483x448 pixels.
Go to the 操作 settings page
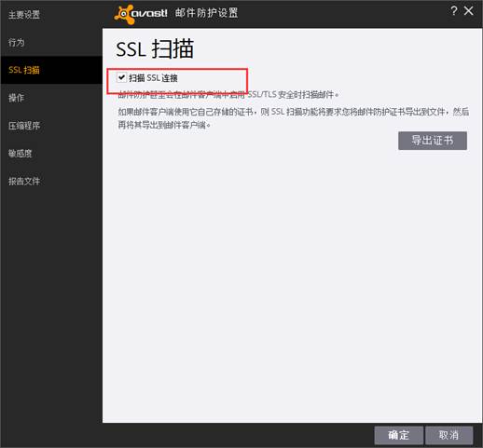click(x=16, y=98)
